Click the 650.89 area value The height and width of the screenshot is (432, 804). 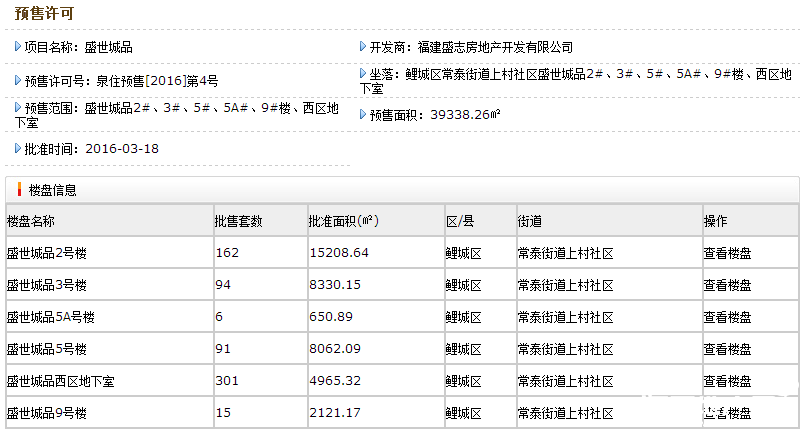(331, 317)
